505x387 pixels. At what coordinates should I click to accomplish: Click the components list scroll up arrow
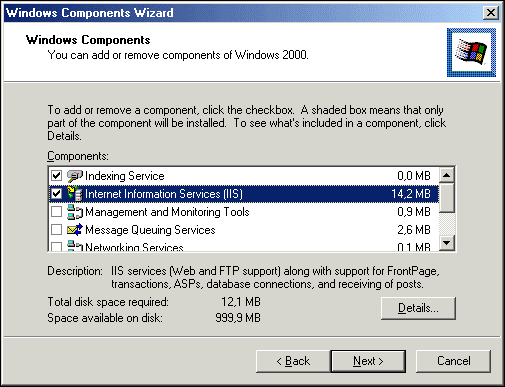pos(447,175)
